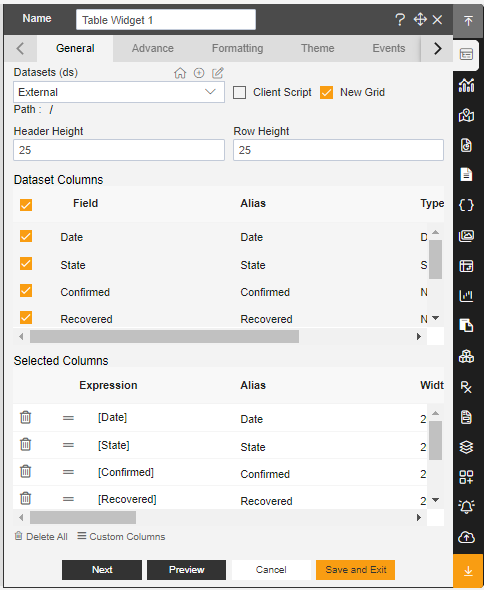
Task: Open the External datasets dropdown
Action: [x=119, y=92]
